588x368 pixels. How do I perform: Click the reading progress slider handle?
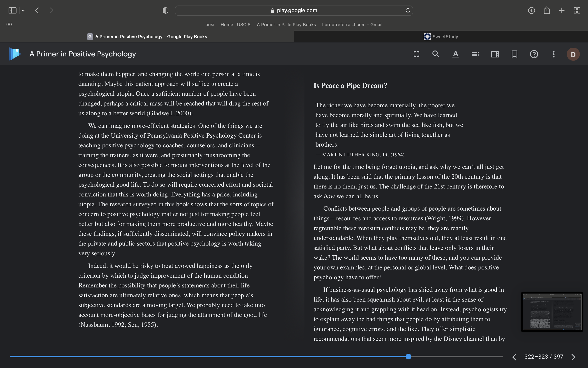click(x=409, y=357)
